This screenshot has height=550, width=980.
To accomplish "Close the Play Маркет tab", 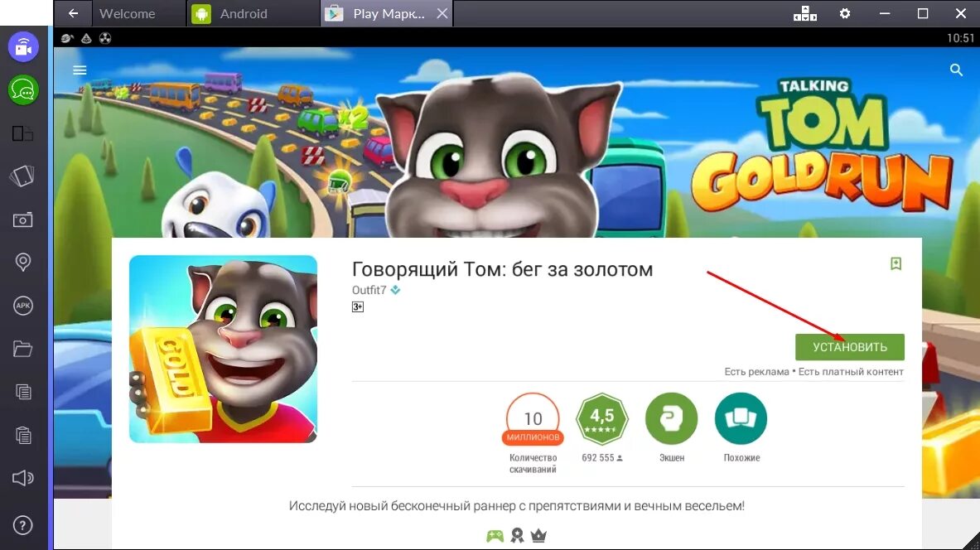I will 442,13.
